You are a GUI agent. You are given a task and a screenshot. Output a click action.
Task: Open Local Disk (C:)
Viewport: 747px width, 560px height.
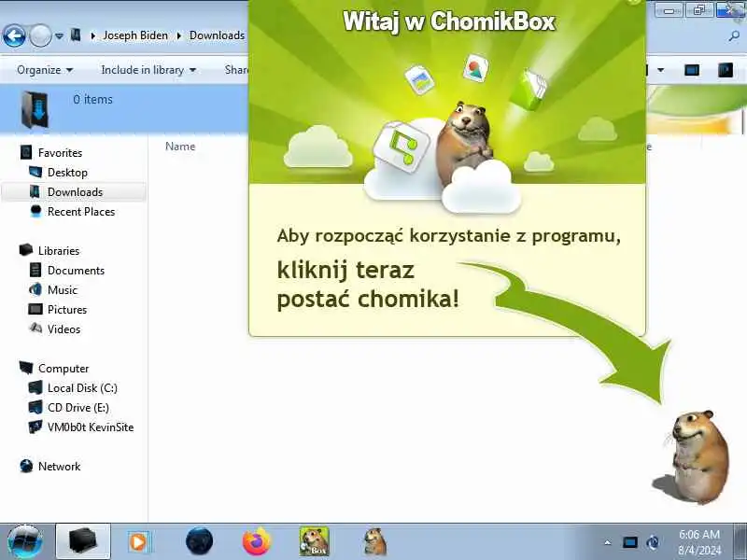(82, 388)
